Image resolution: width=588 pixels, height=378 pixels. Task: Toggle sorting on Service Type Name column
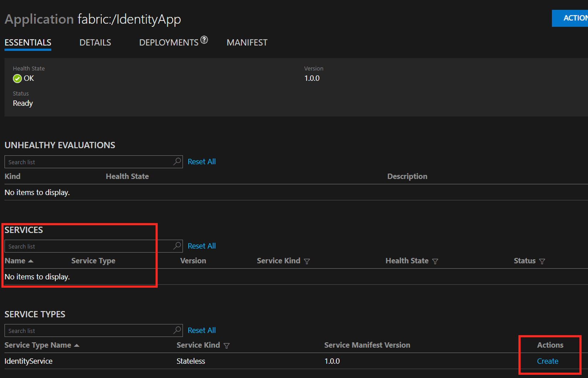[37, 345]
